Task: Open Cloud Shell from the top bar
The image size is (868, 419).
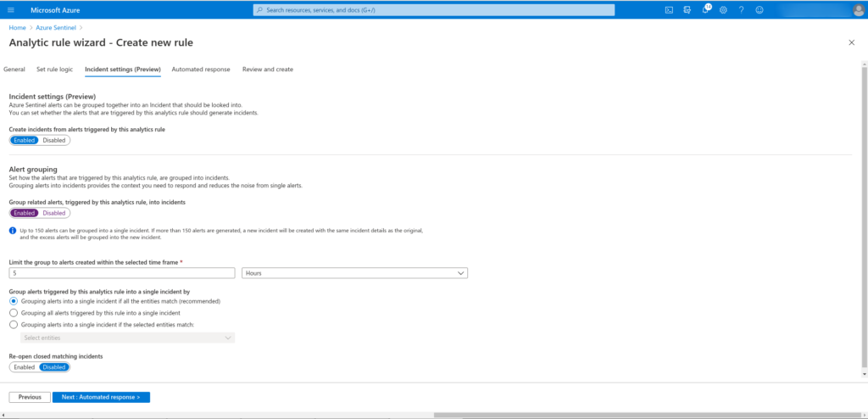Action: point(669,10)
